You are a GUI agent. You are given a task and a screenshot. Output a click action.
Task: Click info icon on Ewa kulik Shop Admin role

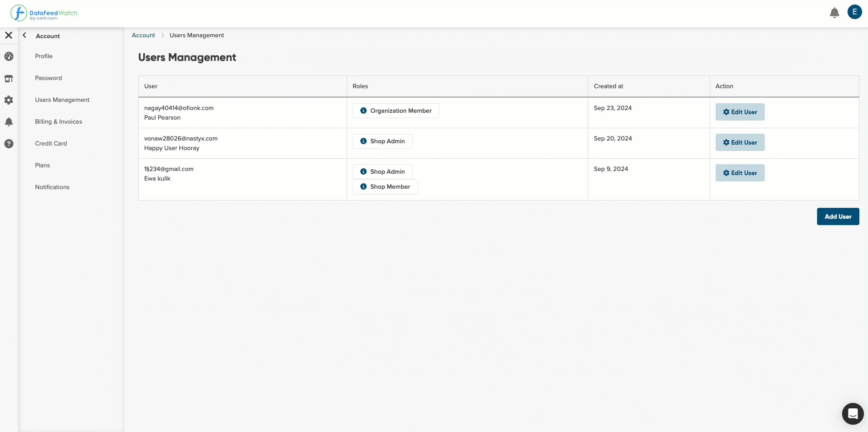pyautogui.click(x=363, y=171)
